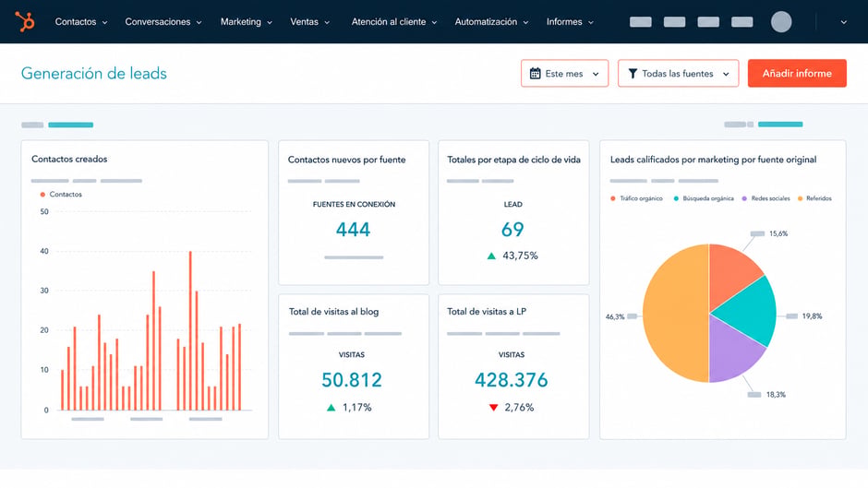
Task: Toggle the Búsqueda orgánica legend item
Action: (703, 198)
